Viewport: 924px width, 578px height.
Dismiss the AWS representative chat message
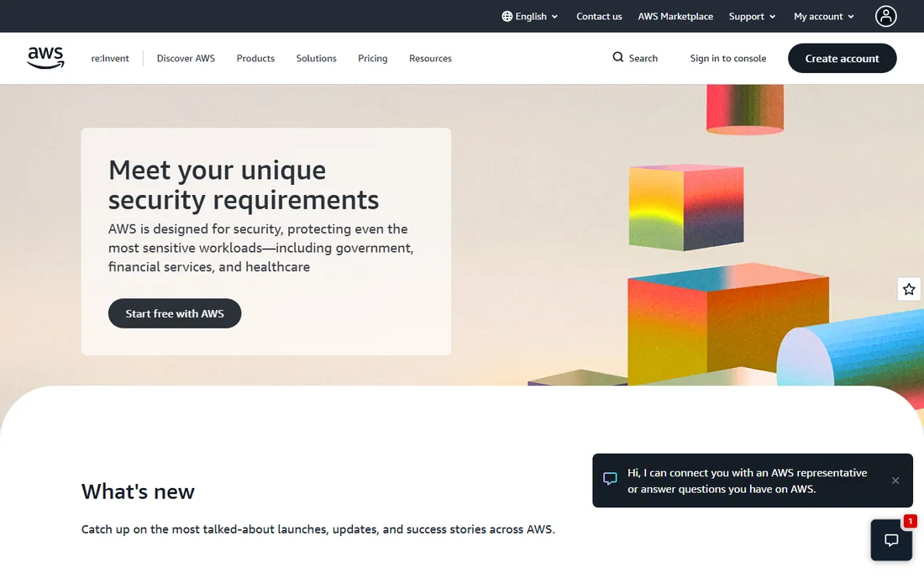(x=895, y=481)
